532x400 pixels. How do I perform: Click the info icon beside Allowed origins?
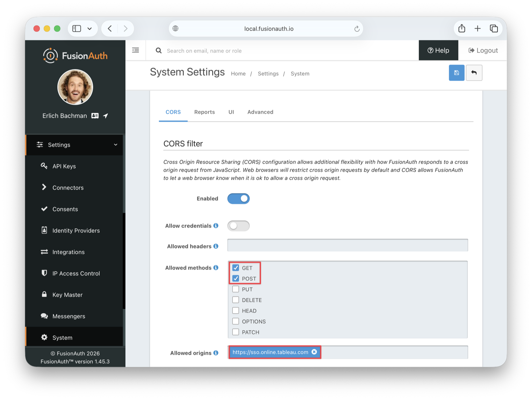(x=216, y=353)
